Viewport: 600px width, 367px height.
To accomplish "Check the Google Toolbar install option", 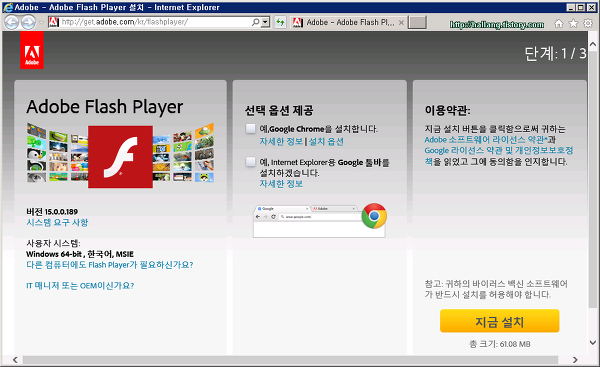I will click(x=251, y=162).
